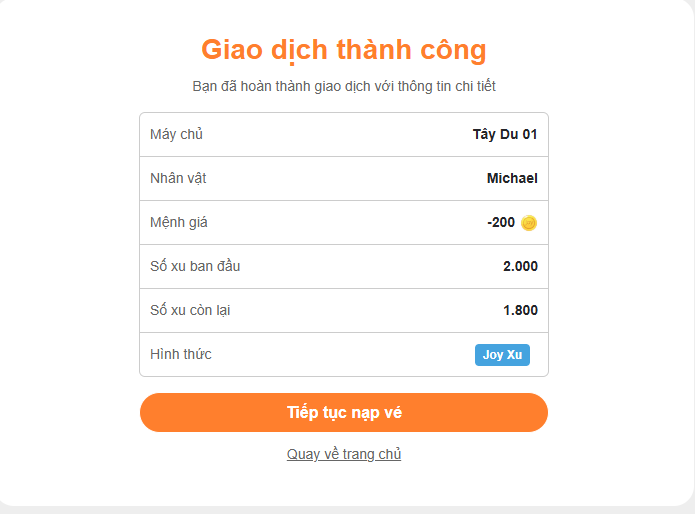
Task: Select the Số xu ban đầu label
Action: click(x=195, y=267)
